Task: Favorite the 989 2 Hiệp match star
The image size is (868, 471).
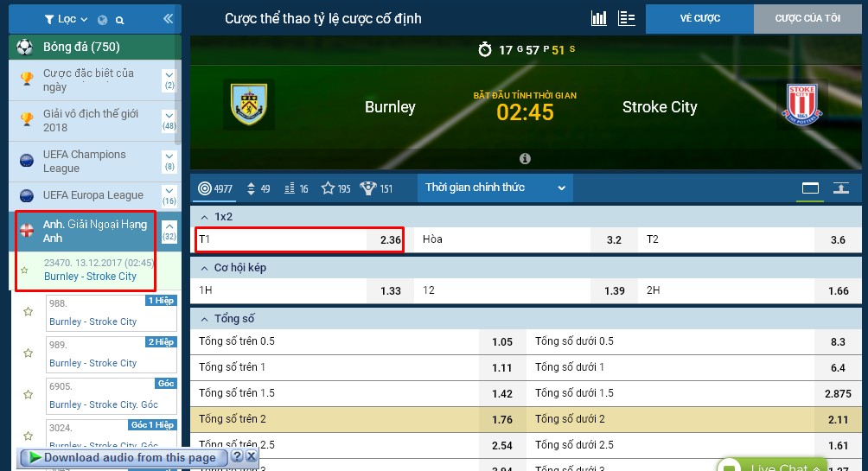Action: pos(28,353)
